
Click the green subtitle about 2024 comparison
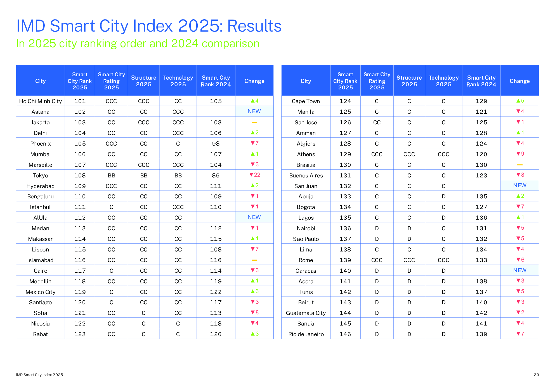(138, 44)
